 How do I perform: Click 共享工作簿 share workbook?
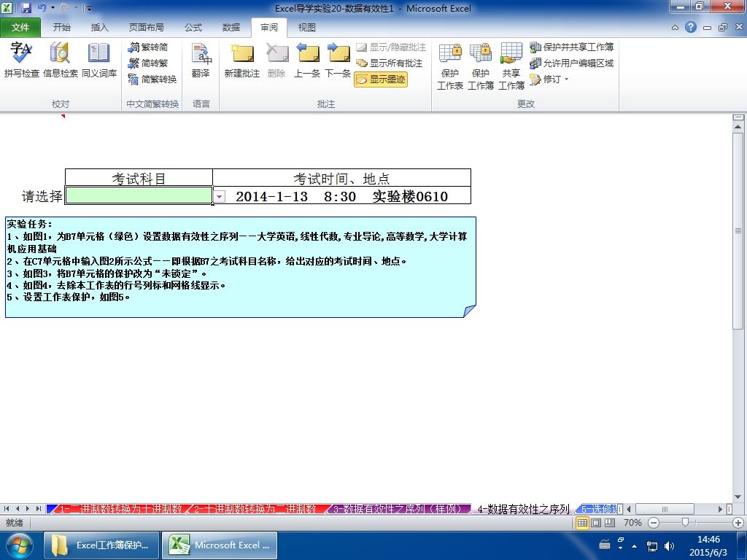511,66
